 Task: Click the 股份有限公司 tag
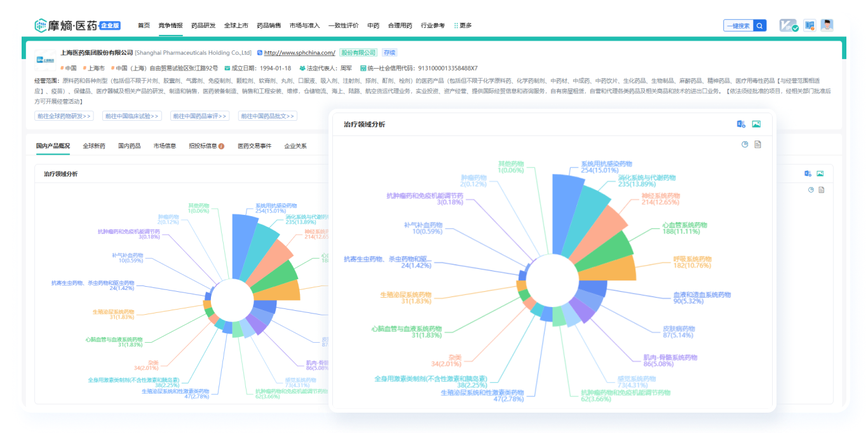[358, 53]
